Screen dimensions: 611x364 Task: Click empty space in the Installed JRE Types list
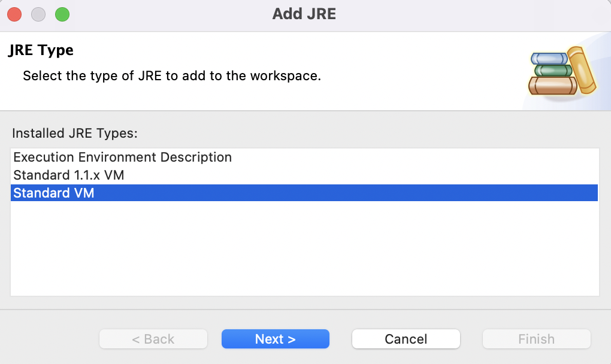(x=304, y=251)
